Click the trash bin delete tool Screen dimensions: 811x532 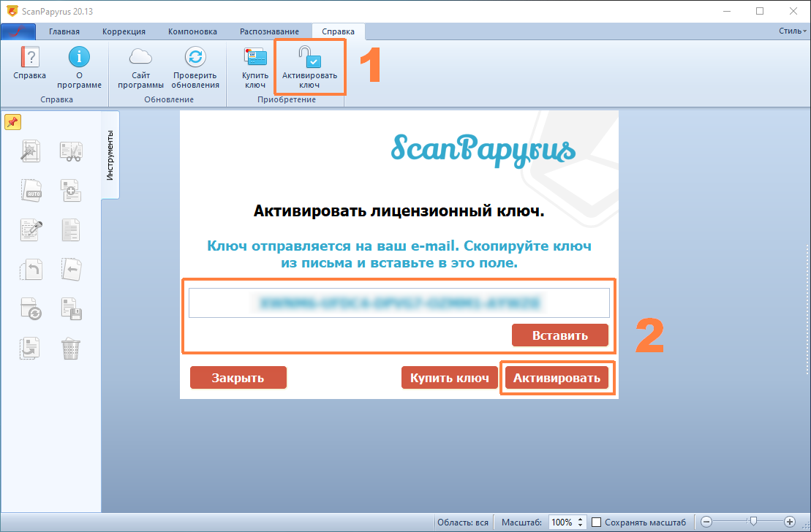click(x=71, y=349)
